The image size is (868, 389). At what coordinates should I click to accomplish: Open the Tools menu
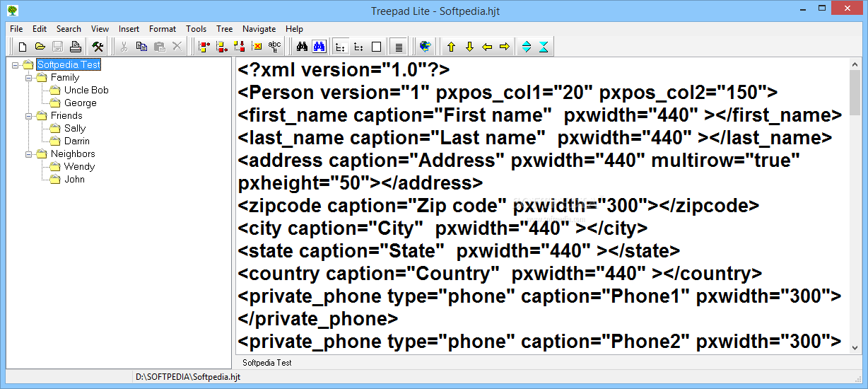tap(197, 29)
